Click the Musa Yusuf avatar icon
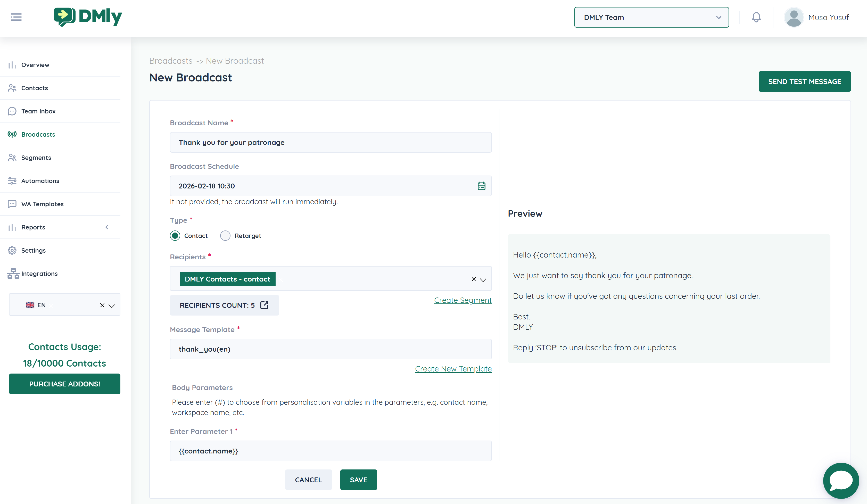 [x=794, y=17]
